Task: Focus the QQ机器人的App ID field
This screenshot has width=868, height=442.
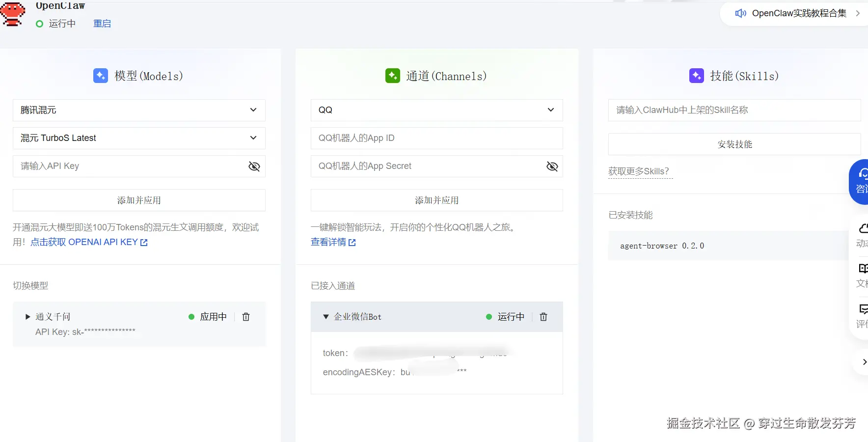Action: click(437, 138)
